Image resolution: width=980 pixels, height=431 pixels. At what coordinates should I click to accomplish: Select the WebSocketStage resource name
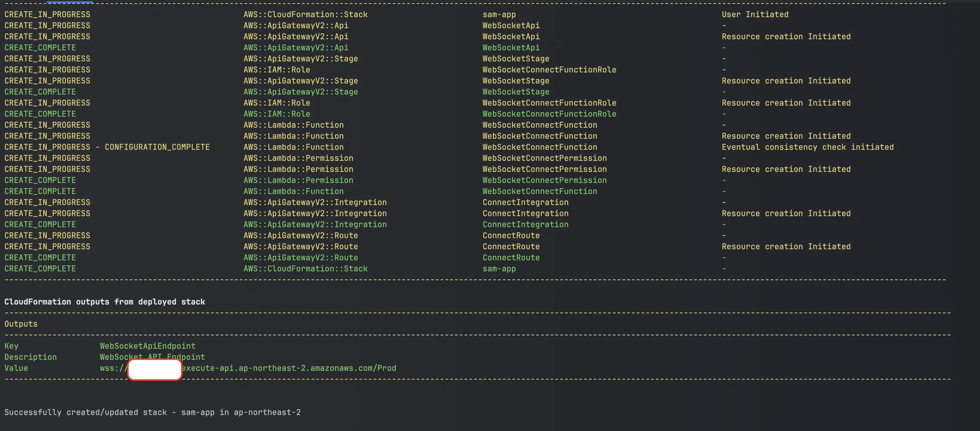coord(515,59)
